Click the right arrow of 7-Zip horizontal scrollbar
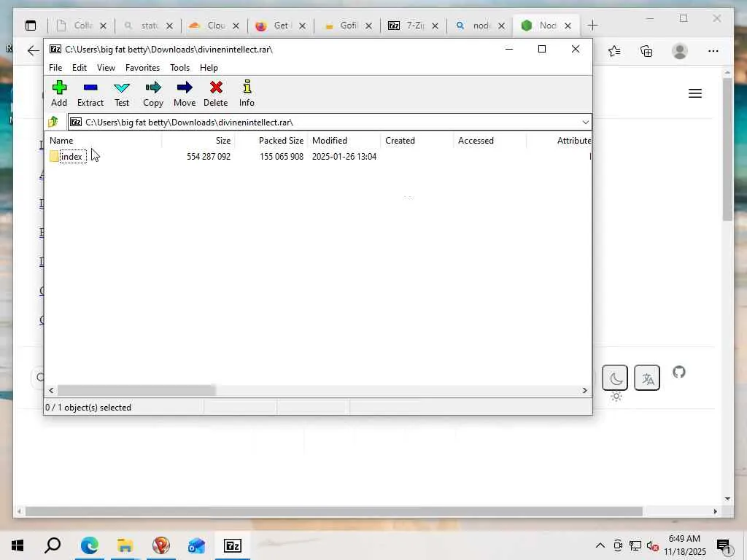The image size is (747, 560). 584,391
